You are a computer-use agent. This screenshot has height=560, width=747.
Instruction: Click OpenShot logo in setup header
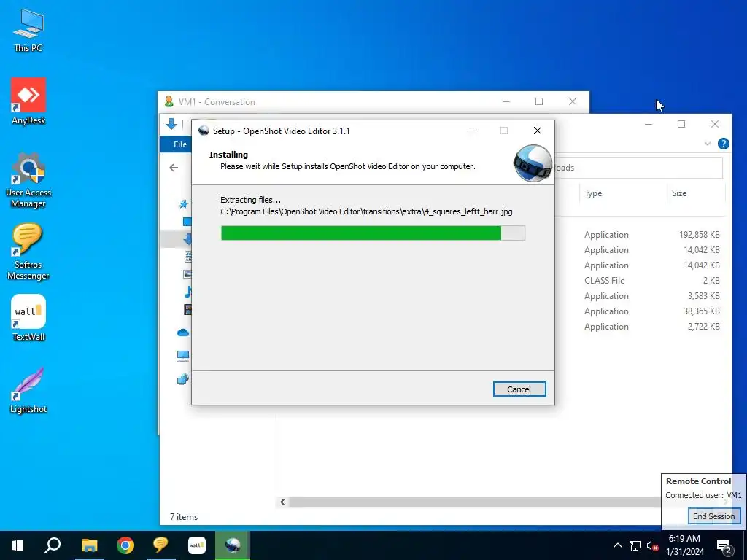pos(533,163)
